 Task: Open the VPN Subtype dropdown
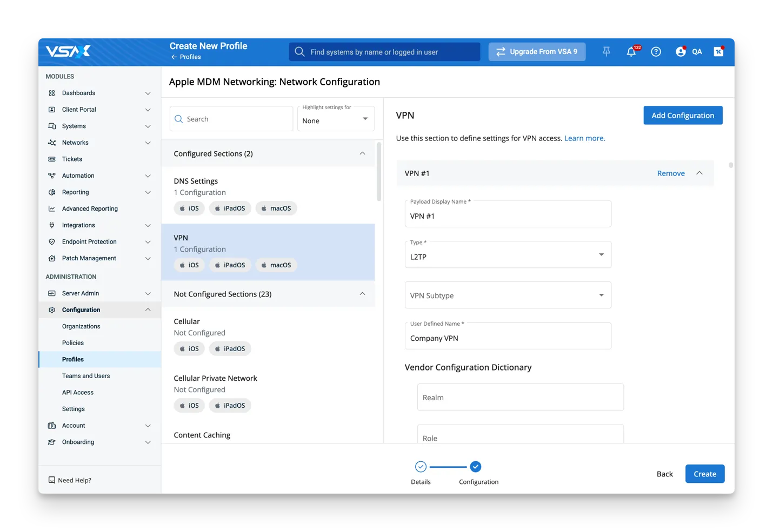click(508, 295)
